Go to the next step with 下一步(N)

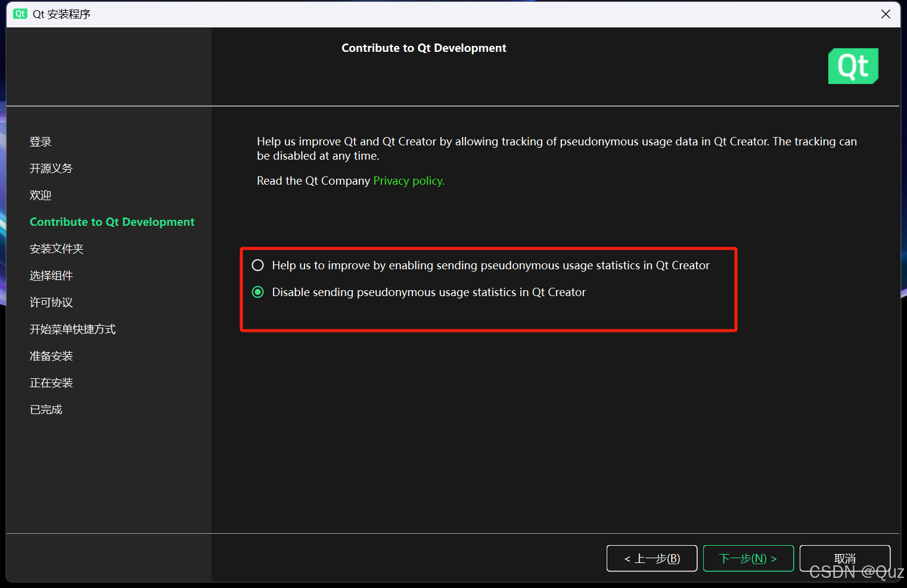[748, 558]
